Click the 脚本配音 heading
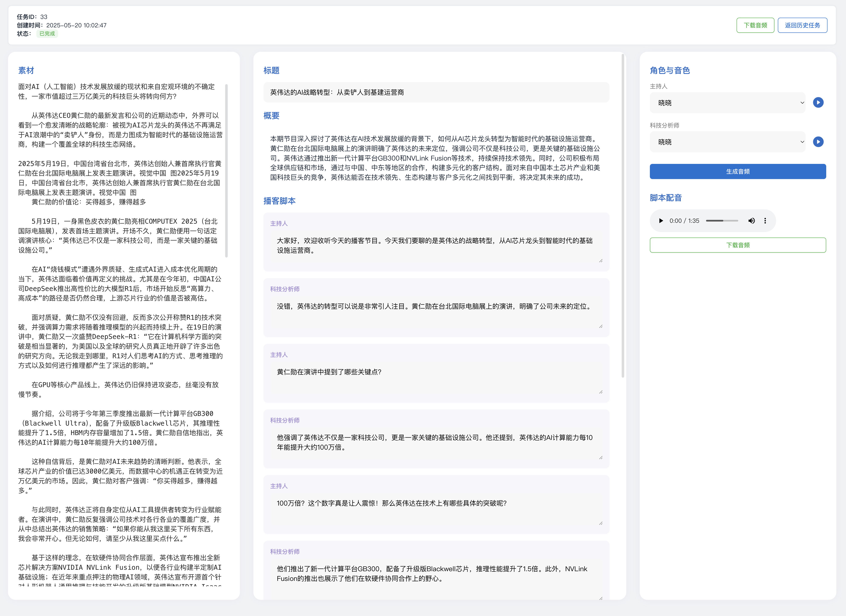Screen dimensions: 846x616 [665, 198]
